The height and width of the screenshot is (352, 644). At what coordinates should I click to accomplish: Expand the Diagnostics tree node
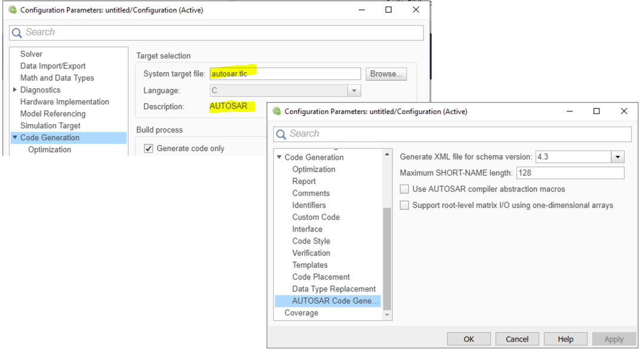(15, 89)
